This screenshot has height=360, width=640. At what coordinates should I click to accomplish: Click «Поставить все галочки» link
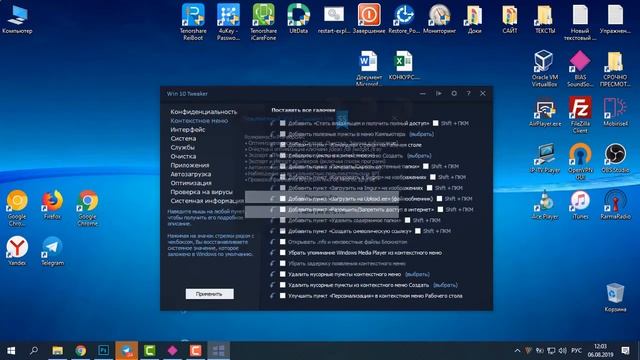click(x=303, y=110)
